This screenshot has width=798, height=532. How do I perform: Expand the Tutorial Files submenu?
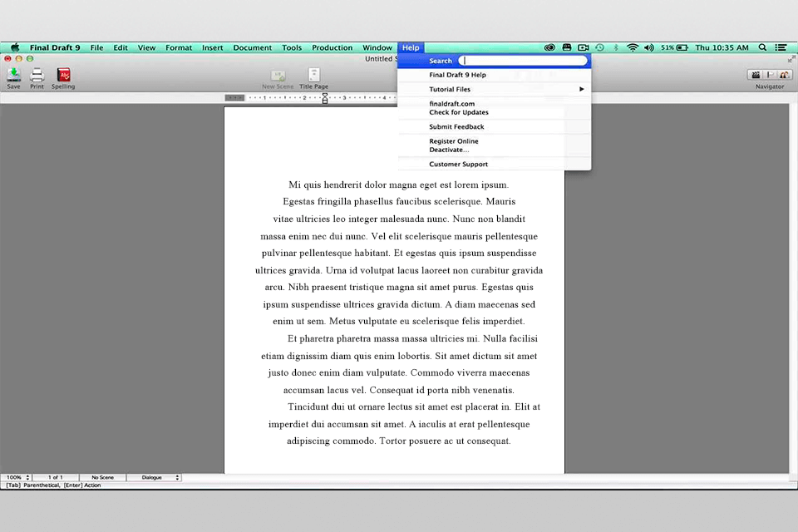click(x=494, y=89)
